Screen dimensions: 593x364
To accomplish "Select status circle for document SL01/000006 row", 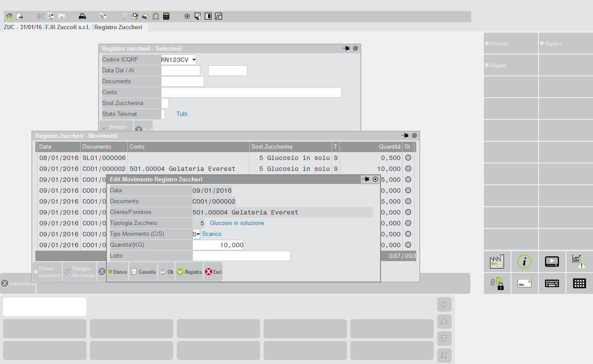I will [408, 158].
